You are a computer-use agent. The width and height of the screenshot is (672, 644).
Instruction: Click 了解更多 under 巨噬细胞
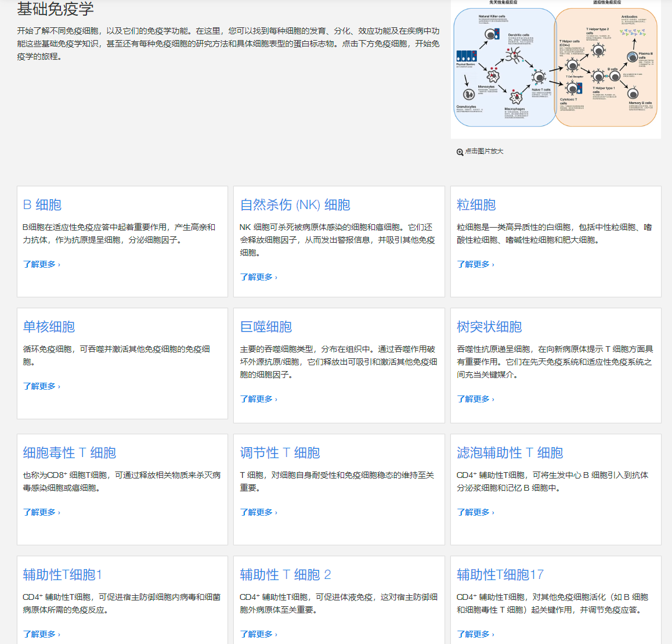pos(258,399)
